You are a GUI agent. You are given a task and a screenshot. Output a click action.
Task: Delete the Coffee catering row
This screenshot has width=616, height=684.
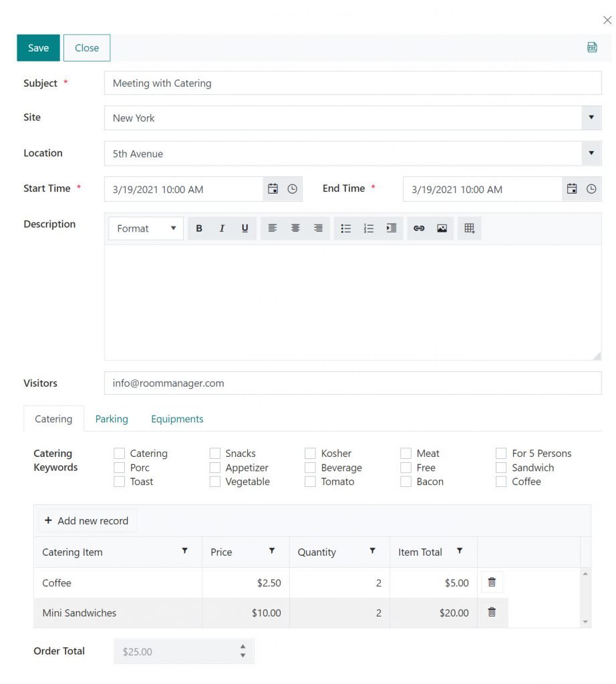click(492, 582)
